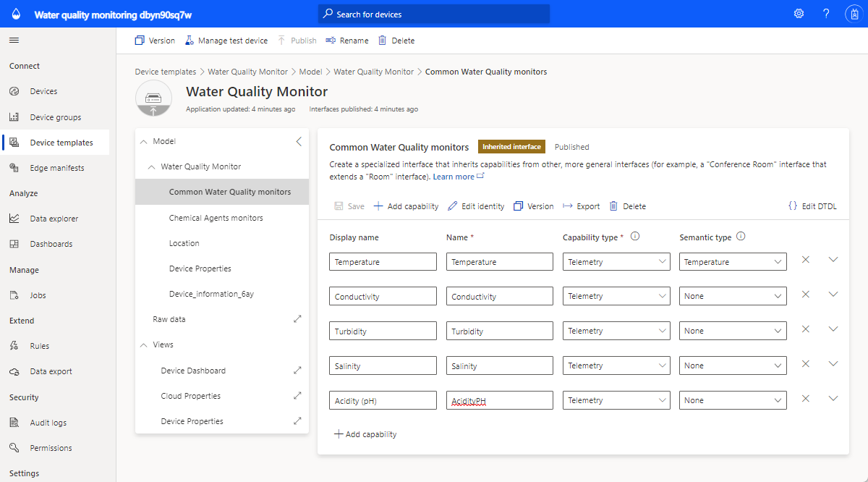Open Semantic type dropdown for Temperature

(x=732, y=262)
